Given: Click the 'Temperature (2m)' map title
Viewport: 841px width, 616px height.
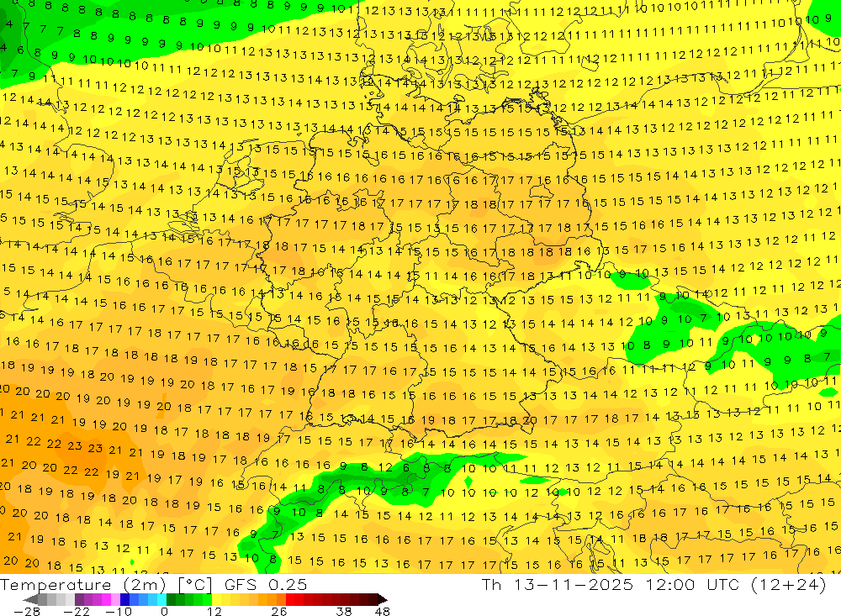Looking at the screenshot, I should click(x=83, y=584).
